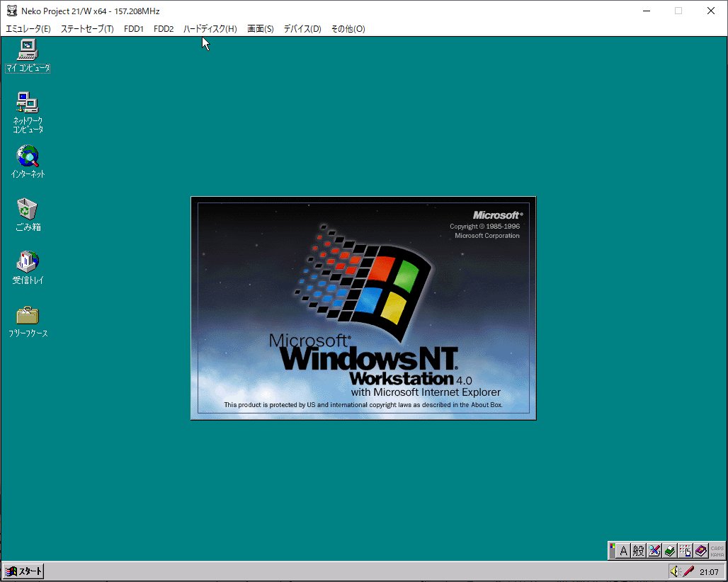The width and height of the screenshot is (728, 582).
Task: Click the CAPS KANA indicator on IME bar
Action: click(717, 551)
